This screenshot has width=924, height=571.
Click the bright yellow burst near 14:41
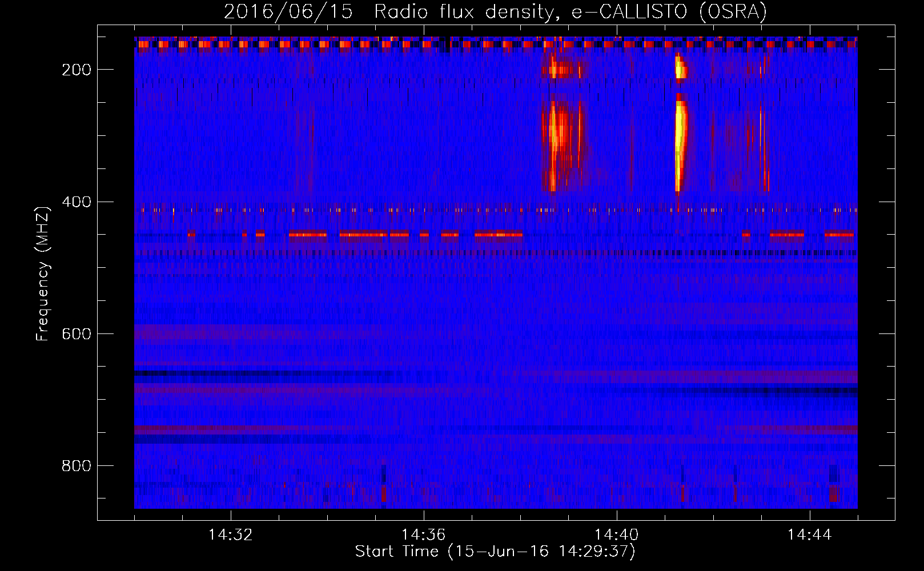pos(680,143)
